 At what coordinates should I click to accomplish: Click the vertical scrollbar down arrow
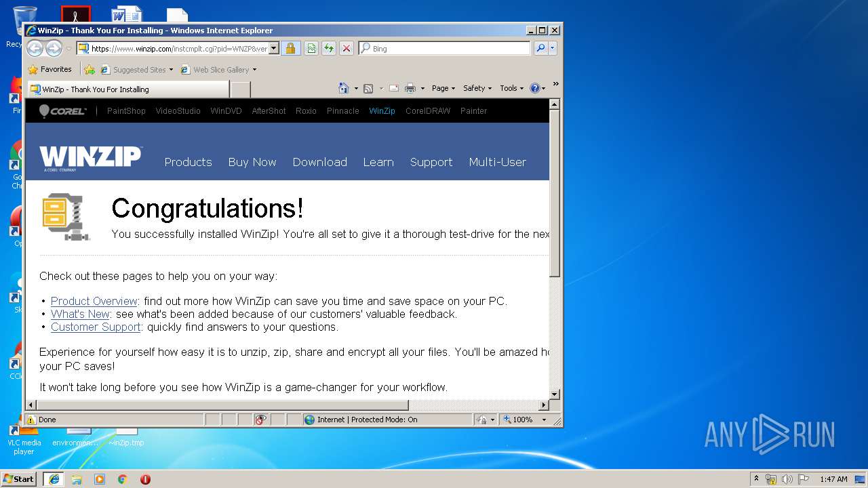pos(554,394)
